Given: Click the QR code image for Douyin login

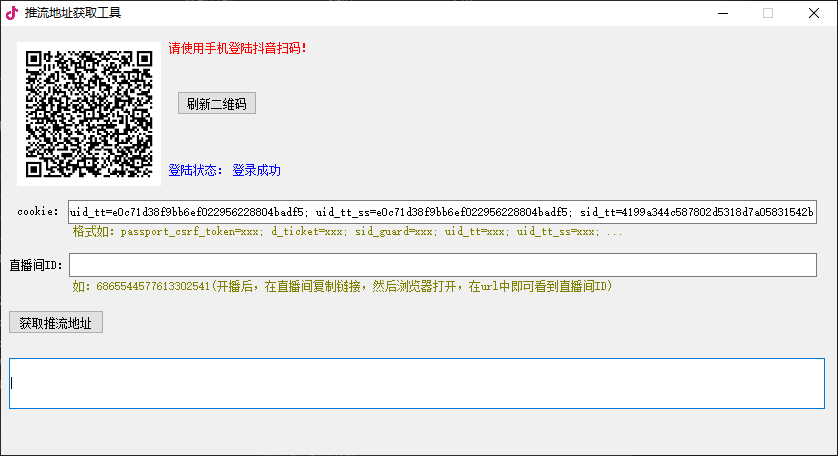Looking at the screenshot, I should point(89,114).
